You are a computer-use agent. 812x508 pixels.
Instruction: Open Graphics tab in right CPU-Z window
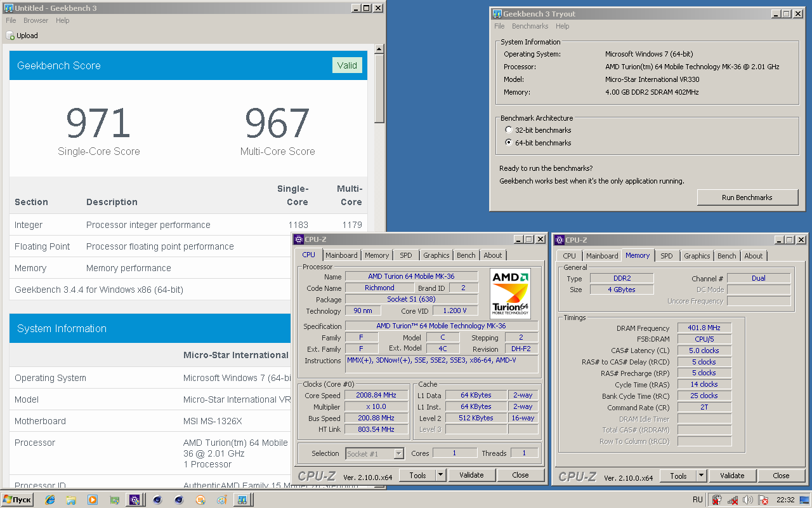(697, 256)
